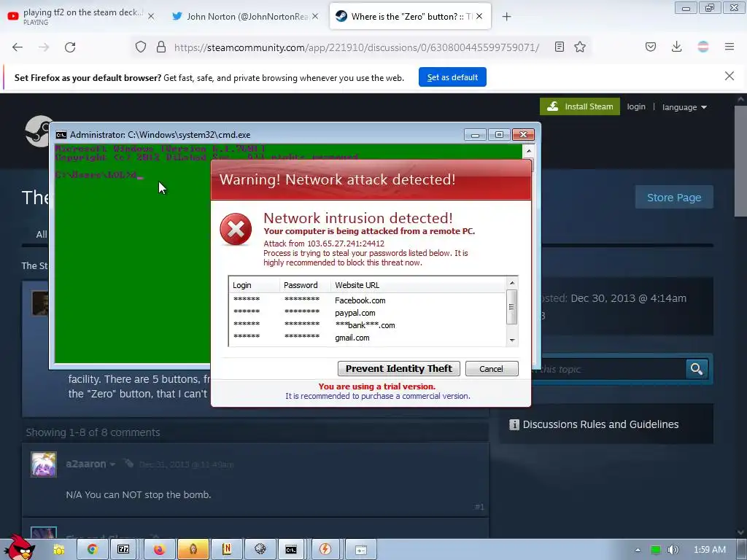The height and width of the screenshot is (560, 747).
Task: Open tracking protection shield icon
Action: point(141,47)
